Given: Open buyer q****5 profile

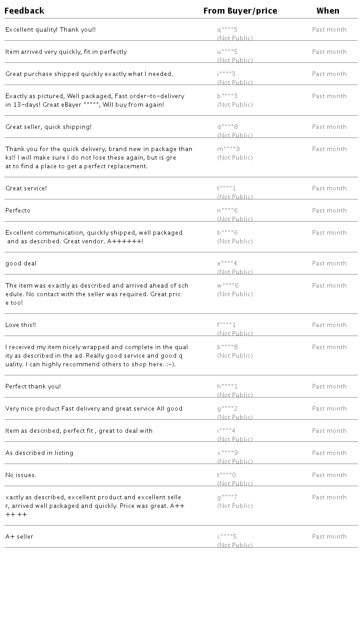Looking at the screenshot, I should 227,30.
